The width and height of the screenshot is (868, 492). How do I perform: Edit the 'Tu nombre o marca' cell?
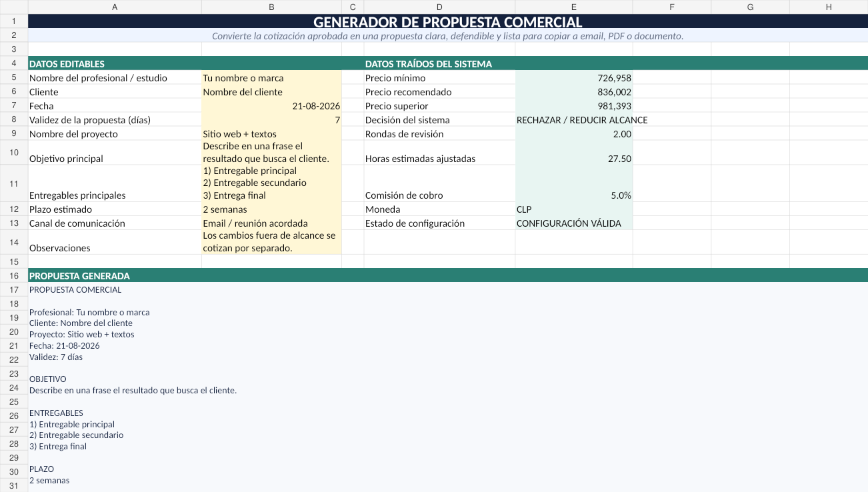(x=271, y=78)
